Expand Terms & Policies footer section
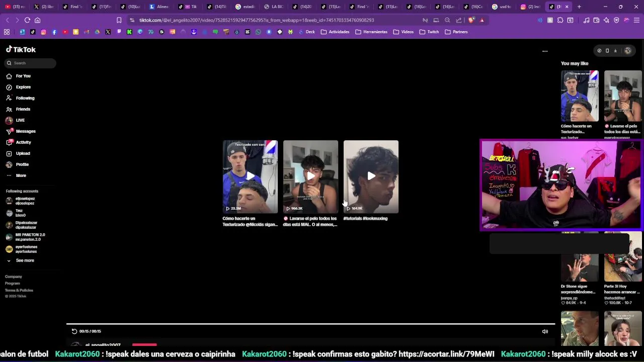Viewport: 644px width, 362px height. pos(19,290)
